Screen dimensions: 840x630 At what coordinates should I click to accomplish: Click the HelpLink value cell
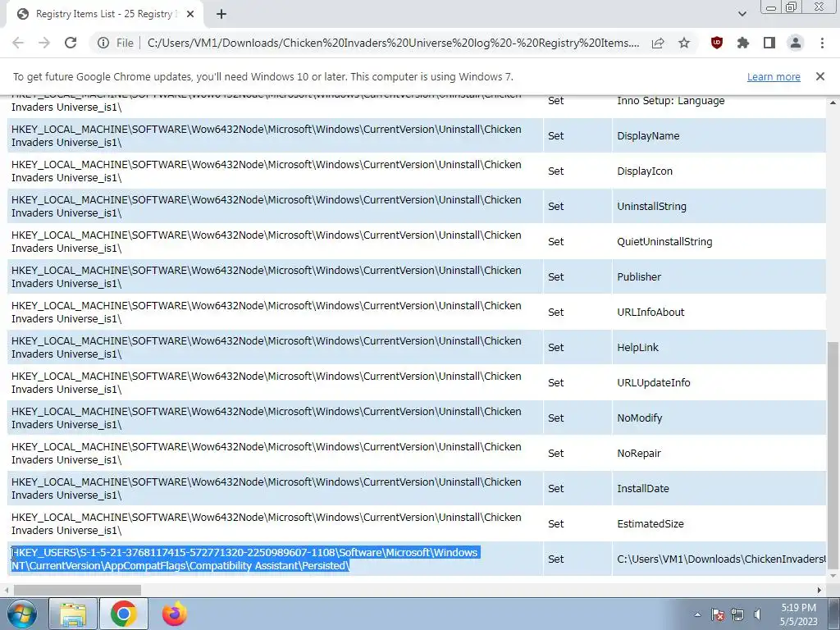pos(719,347)
